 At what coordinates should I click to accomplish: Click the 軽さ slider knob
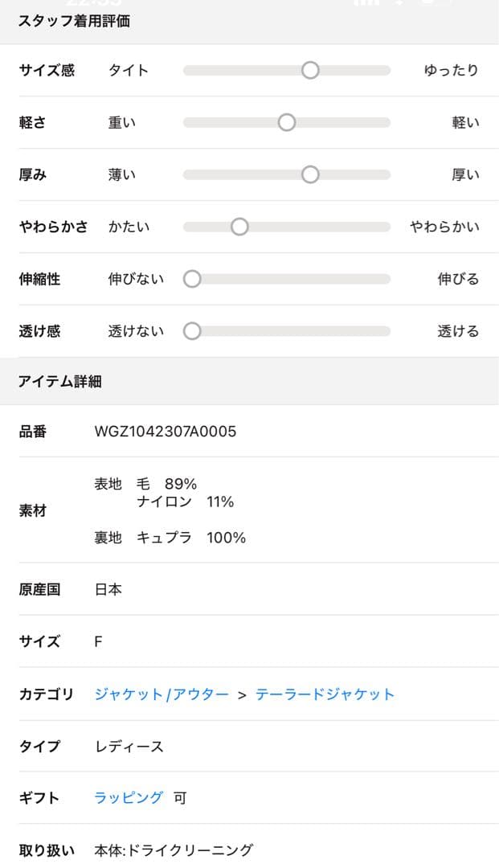coord(286,123)
